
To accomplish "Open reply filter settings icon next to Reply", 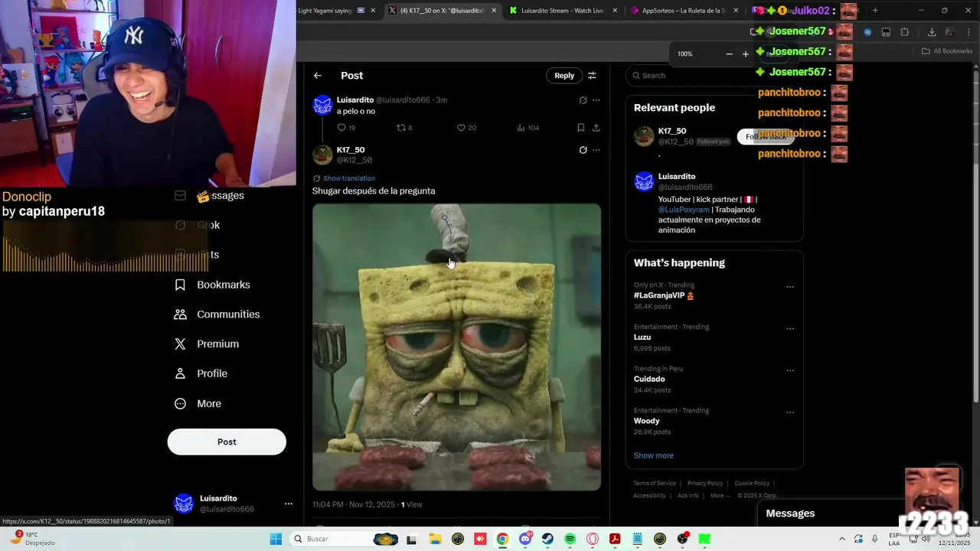I will 592,76.
